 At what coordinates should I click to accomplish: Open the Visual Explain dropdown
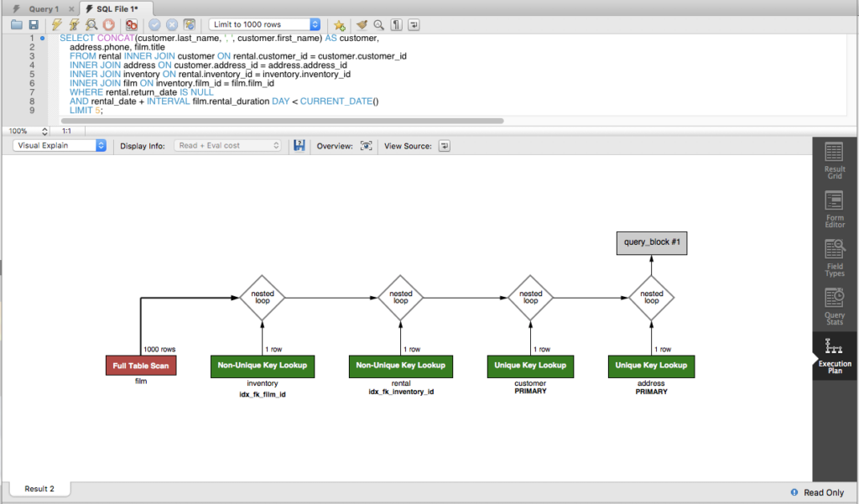(x=60, y=145)
